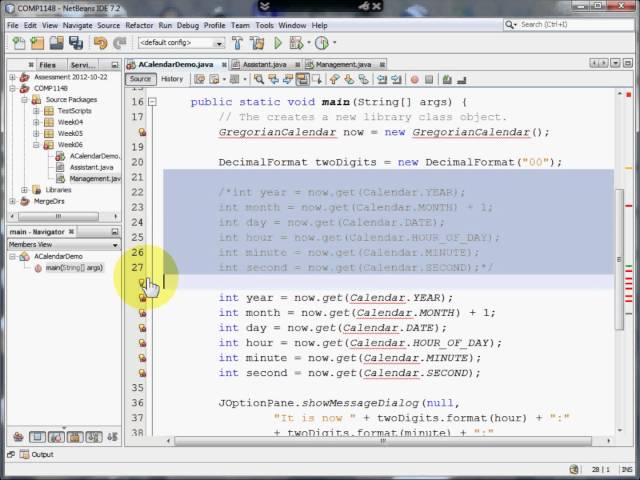This screenshot has width=640, height=480.
Task: Click the Comment lines editor icon
Action: point(447,80)
